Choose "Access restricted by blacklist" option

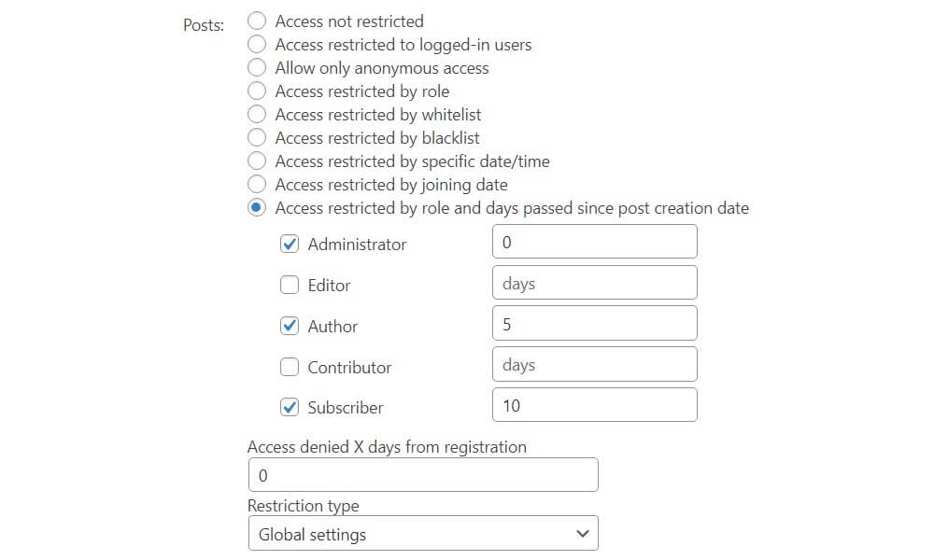pyautogui.click(x=257, y=137)
